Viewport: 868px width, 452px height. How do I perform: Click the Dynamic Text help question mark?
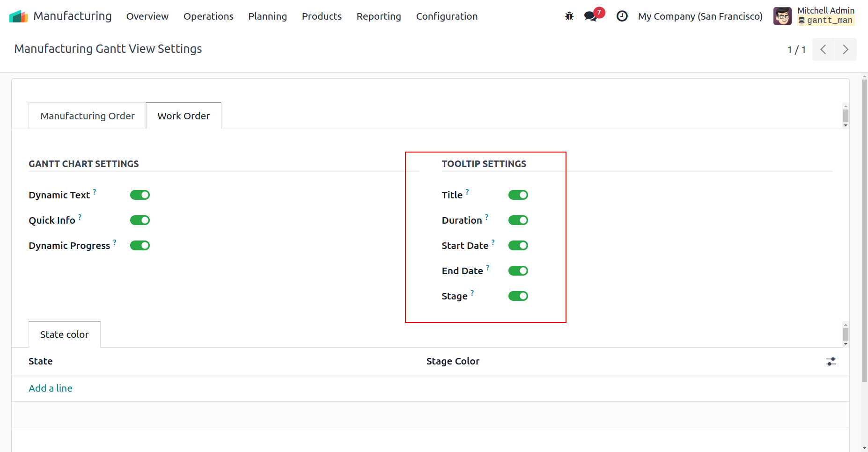coord(95,192)
